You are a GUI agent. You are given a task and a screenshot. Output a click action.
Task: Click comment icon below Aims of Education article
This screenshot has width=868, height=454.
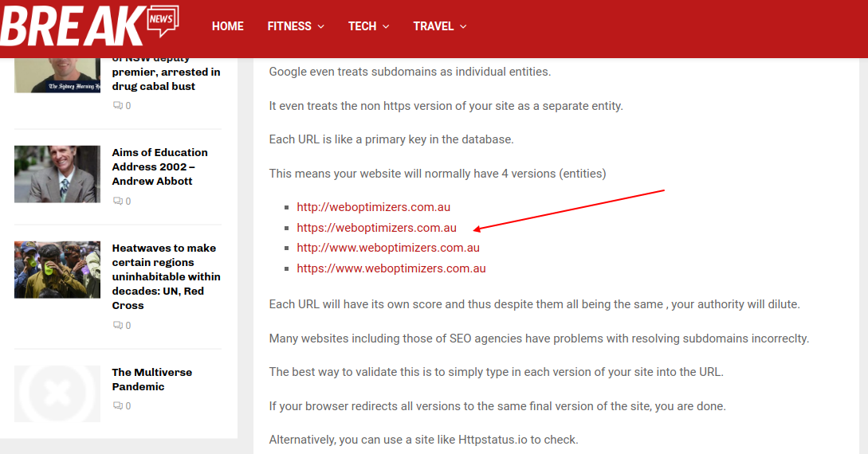(118, 201)
